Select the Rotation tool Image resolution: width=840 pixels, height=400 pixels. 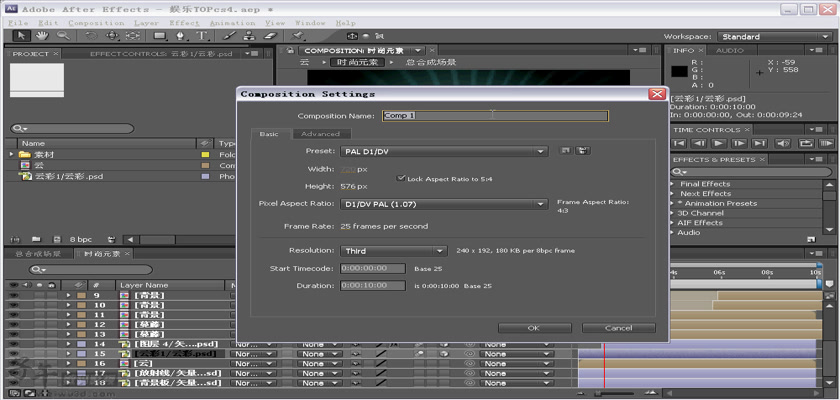tap(91, 36)
